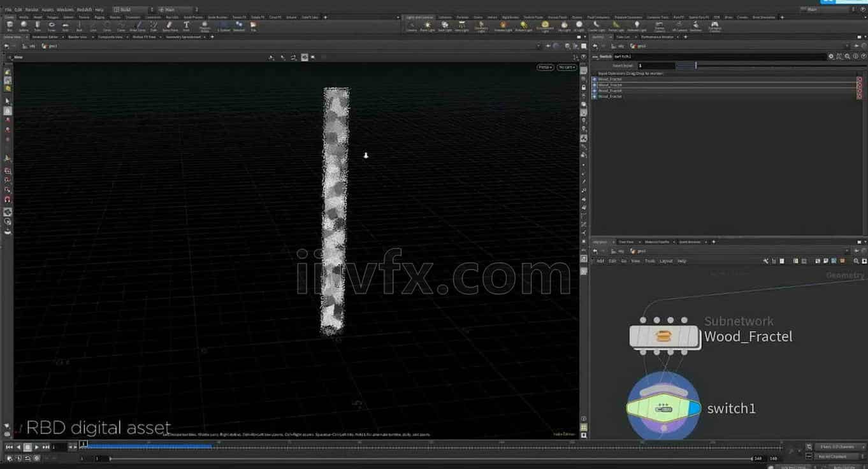Add a Spot Light
Image resolution: width=868 pixels, height=469 pixels.
point(445,25)
